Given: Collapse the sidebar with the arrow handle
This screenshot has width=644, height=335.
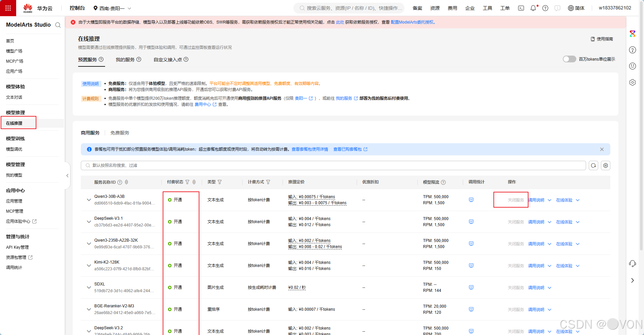Looking at the screenshot, I should tap(67, 176).
